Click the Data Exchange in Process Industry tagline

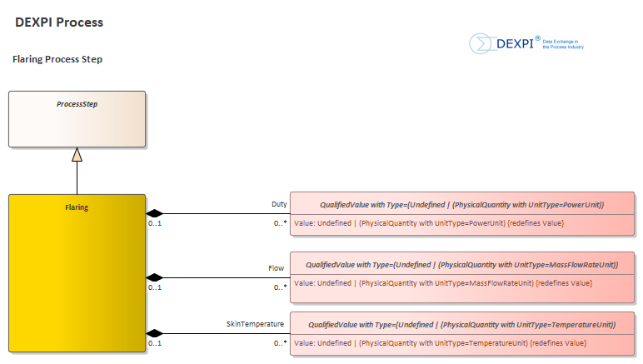563,44
